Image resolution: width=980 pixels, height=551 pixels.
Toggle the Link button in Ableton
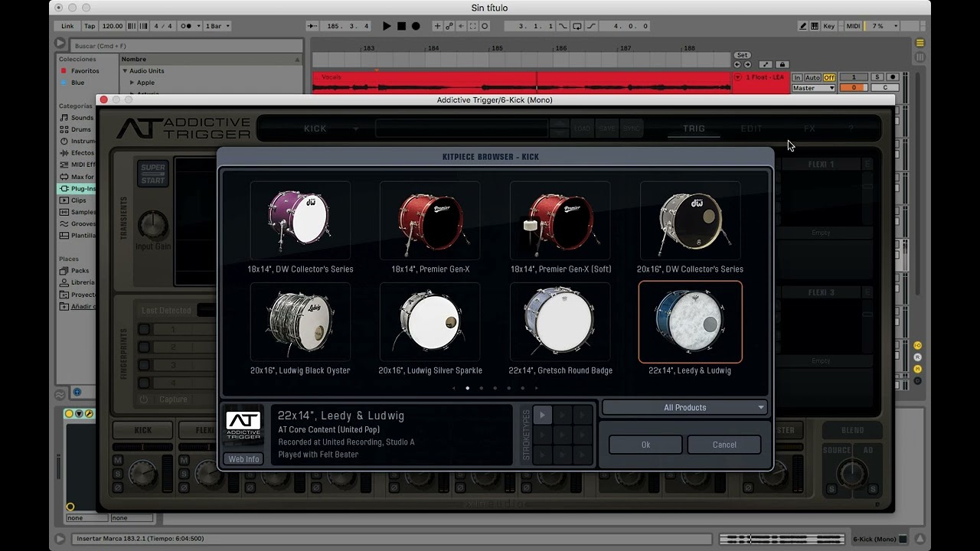(68, 26)
